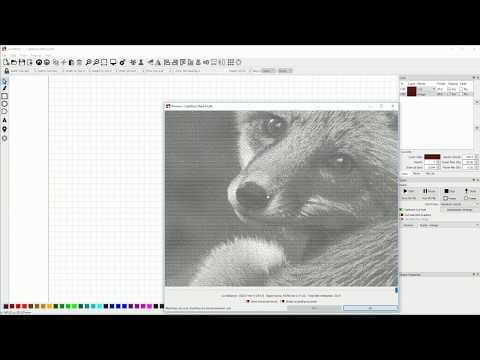The height and width of the screenshot is (360, 480).
Task: Open the laser device selection dropdown
Action: [449, 225]
